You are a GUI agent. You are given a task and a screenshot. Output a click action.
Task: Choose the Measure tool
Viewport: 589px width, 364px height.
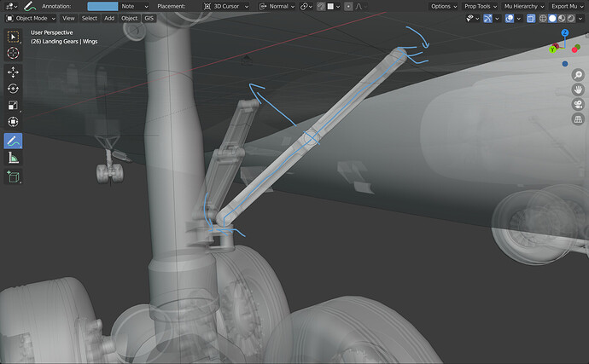click(13, 158)
